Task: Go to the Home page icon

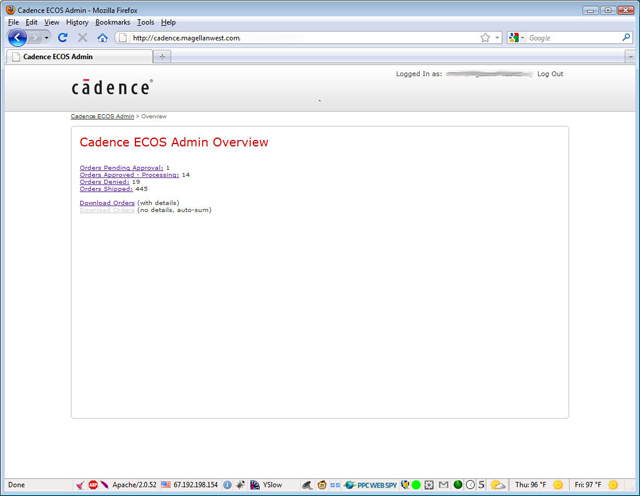Action: click(x=102, y=38)
